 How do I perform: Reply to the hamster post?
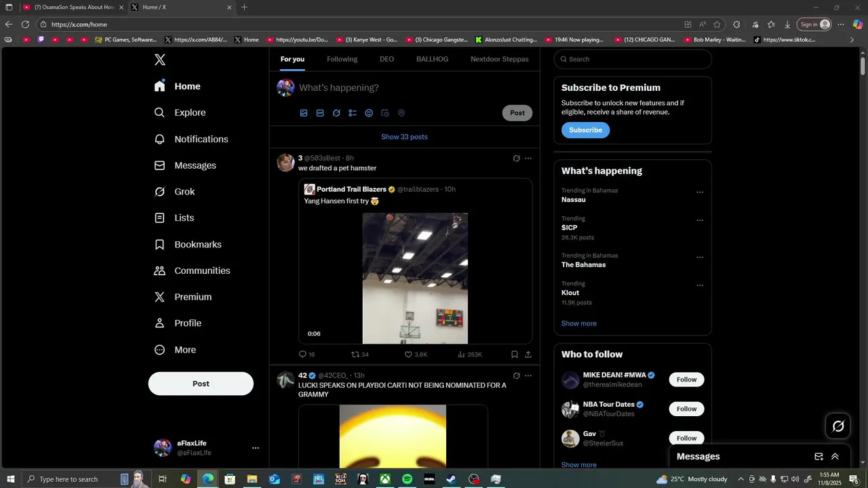(x=307, y=354)
